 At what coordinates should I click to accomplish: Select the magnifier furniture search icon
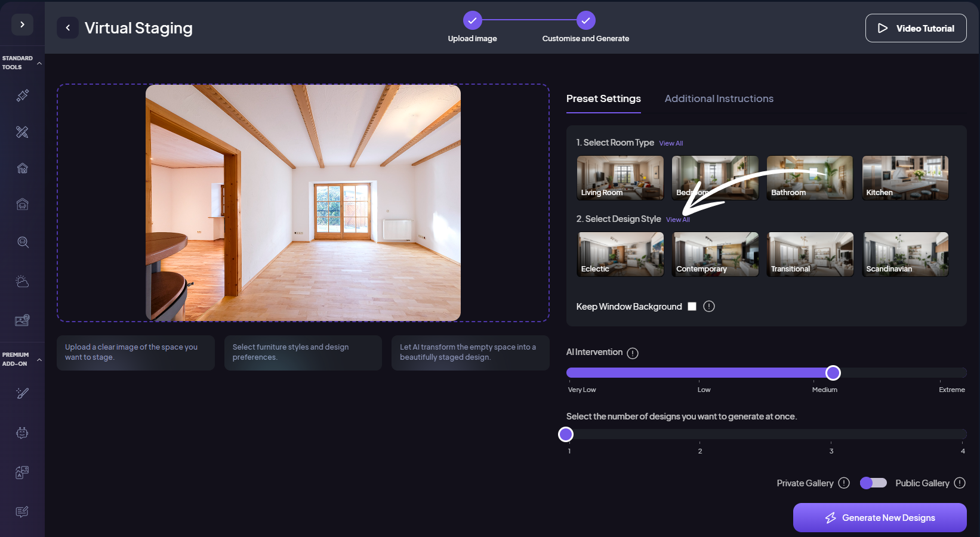[x=23, y=242]
